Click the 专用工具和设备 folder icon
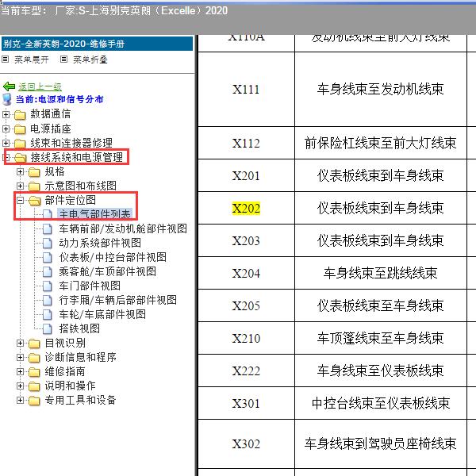This screenshot has height=476, width=476. [34, 401]
